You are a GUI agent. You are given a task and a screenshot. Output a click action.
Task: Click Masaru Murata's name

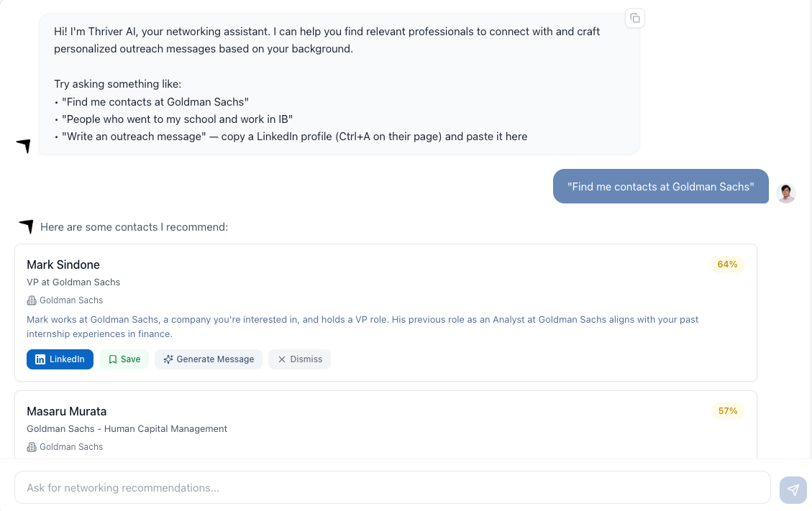pyautogui.click(x=66, y=411)
